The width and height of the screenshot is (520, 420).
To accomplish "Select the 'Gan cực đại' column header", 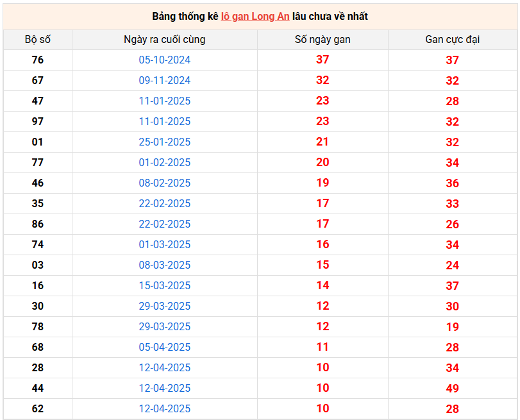I will coord(452,40).
